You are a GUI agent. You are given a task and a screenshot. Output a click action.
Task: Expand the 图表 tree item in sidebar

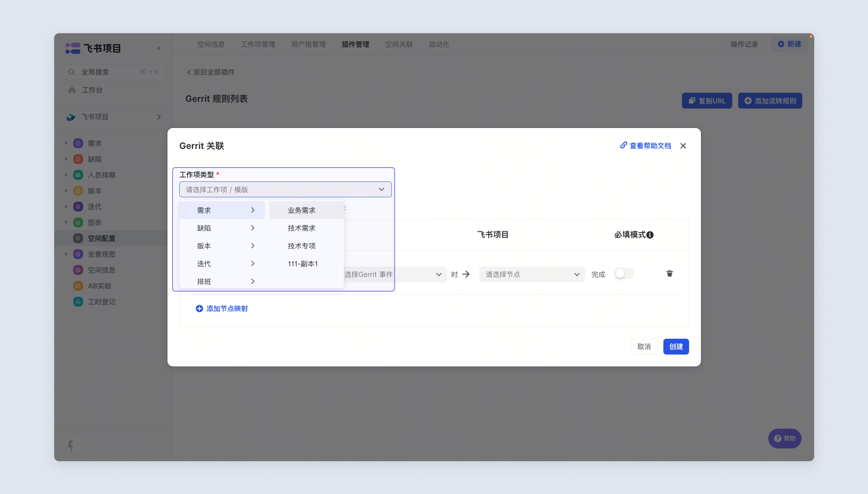[66, 223]
